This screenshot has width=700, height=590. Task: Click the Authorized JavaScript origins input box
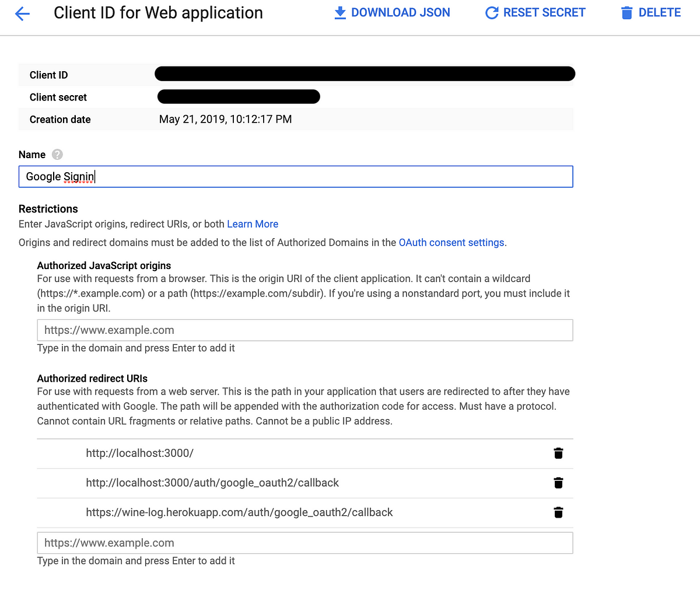[305, 330]
